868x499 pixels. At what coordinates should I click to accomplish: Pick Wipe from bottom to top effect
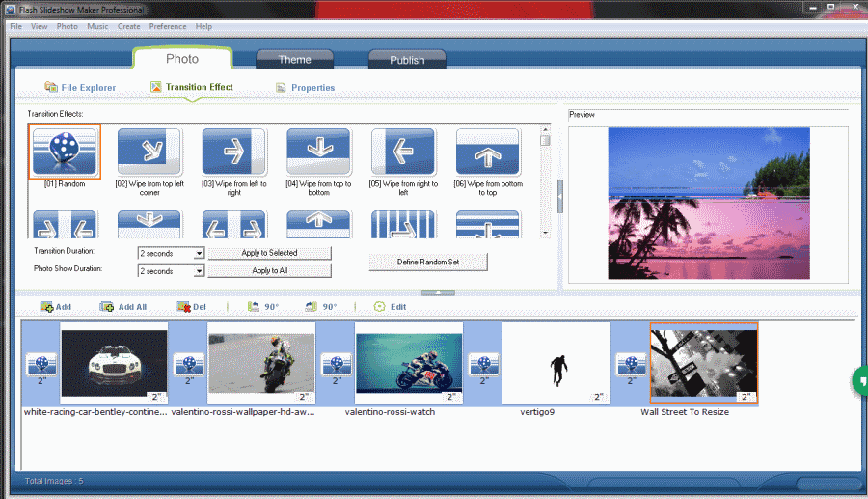[x=488, y=152]
